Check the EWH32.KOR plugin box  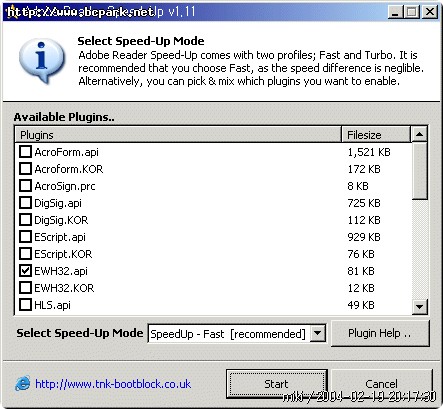click(x=25, y=288)
